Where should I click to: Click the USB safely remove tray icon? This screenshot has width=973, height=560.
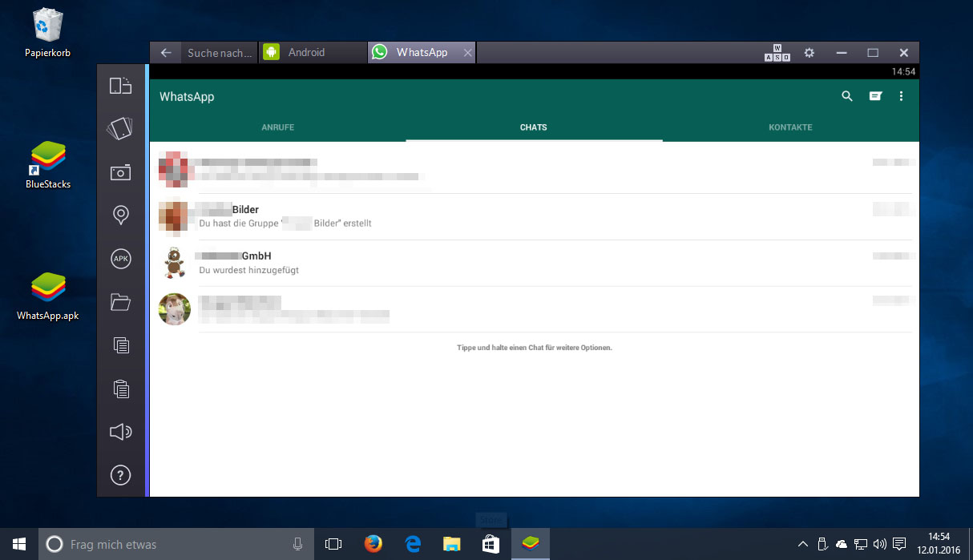click(x=822, y=545)
